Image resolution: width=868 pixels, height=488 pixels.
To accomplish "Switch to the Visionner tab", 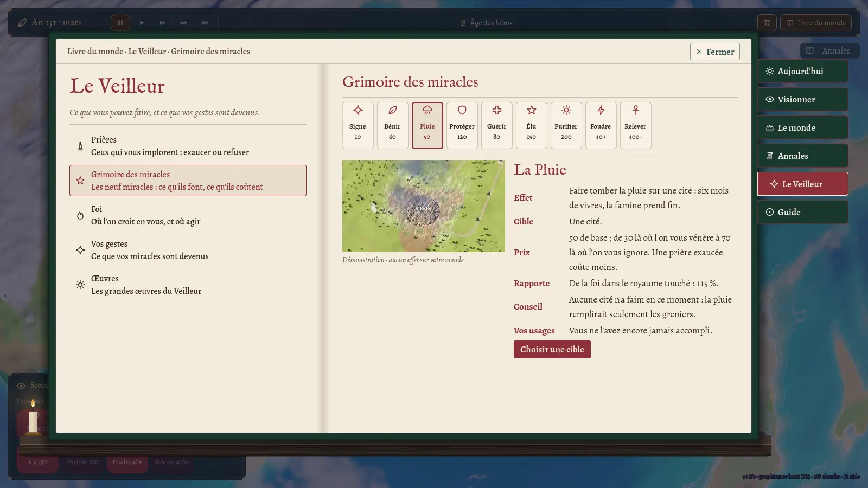I will (x=803, y=99).
